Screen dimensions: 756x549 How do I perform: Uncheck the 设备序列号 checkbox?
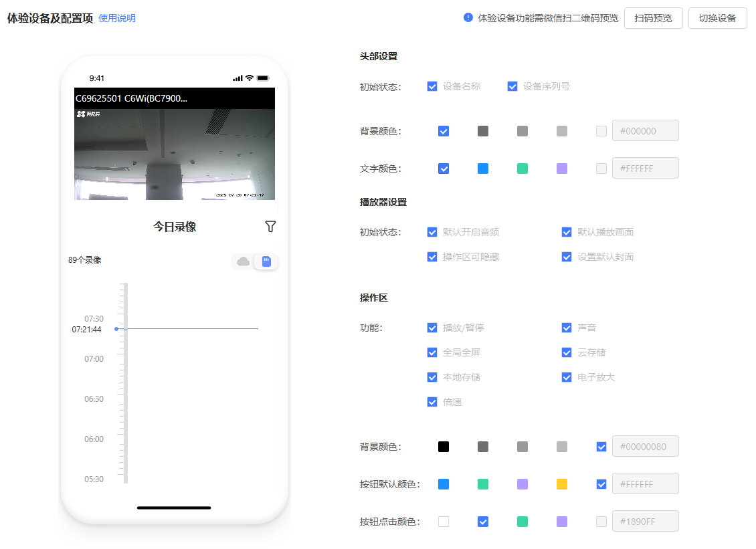click(512, 86)
